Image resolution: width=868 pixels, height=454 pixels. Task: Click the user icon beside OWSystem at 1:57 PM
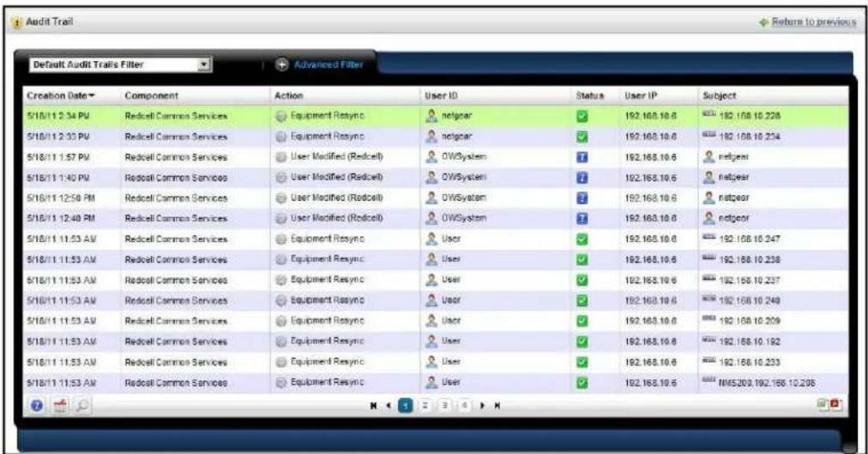(x=431, y=157)
